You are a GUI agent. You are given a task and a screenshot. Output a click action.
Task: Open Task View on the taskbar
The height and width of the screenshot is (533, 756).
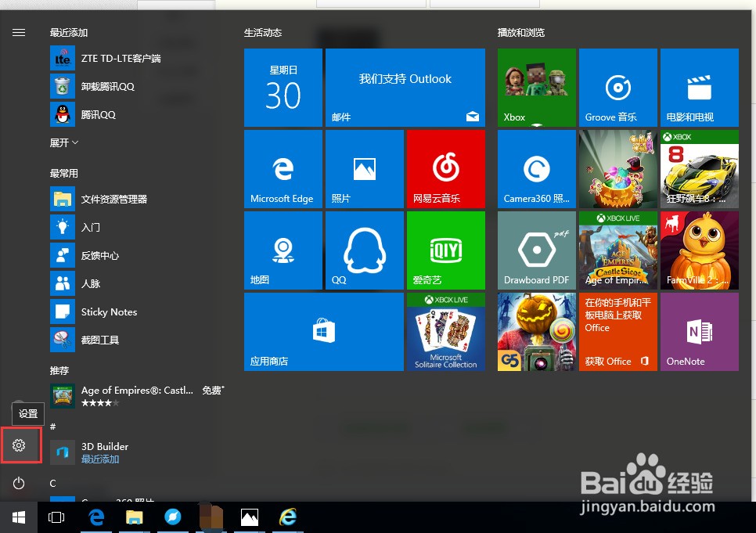(x=56, y=517)
